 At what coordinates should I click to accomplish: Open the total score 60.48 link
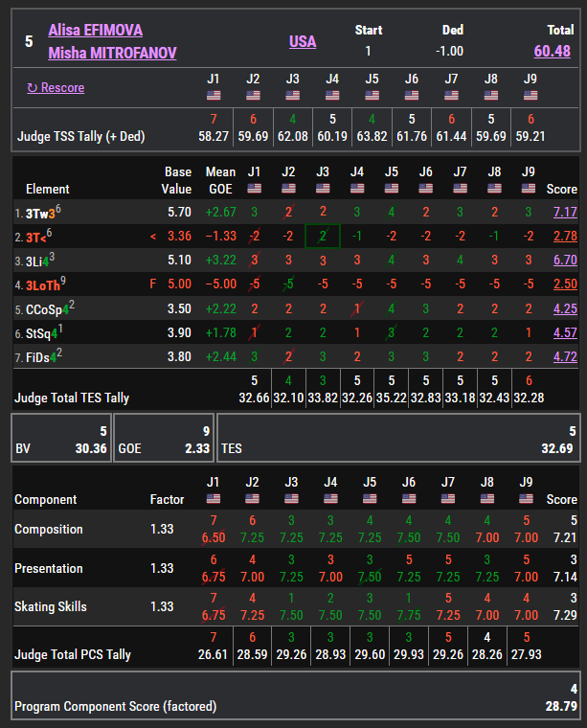pos(553,51)
